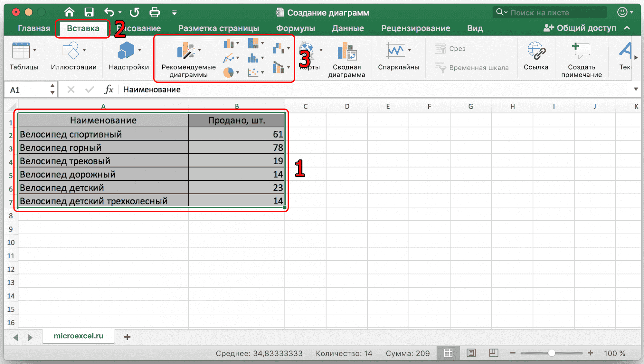Switch to Page Break preview view
Viewport: 644px width, 364px height.
[x=494, y=353]
